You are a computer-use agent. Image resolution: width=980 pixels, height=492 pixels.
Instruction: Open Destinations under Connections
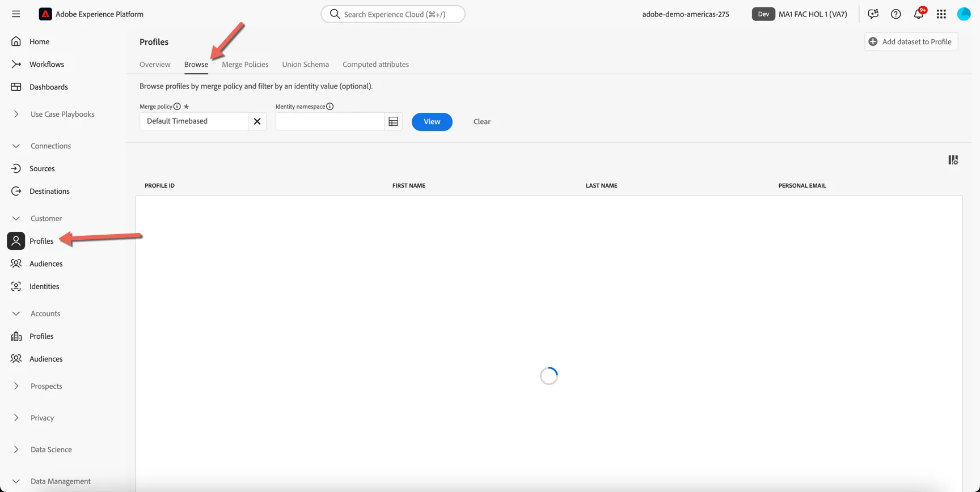pos(49,191)
